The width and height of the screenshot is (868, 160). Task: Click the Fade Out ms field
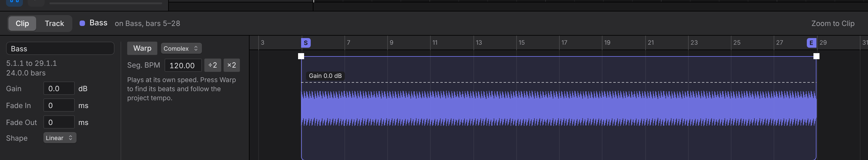(x=59, y=122)
